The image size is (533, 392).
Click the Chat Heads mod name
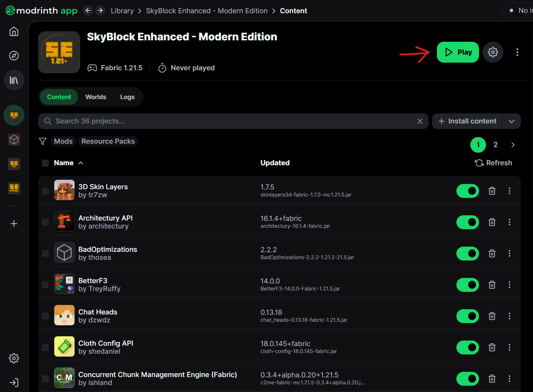(98, 312)
